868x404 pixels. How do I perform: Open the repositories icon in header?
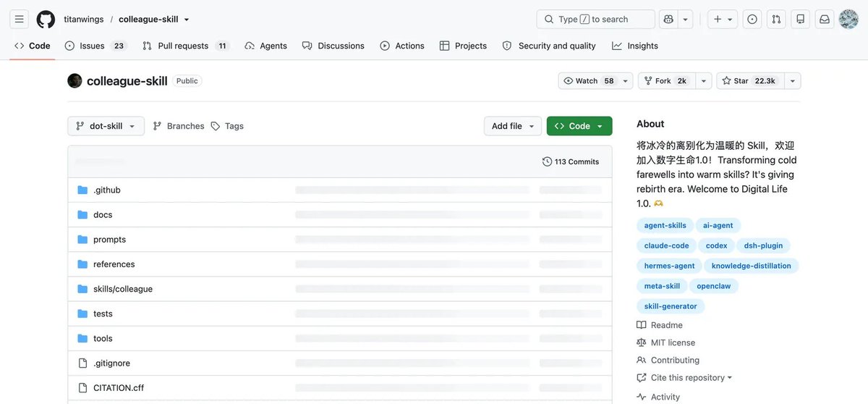[x=800, y=20]
